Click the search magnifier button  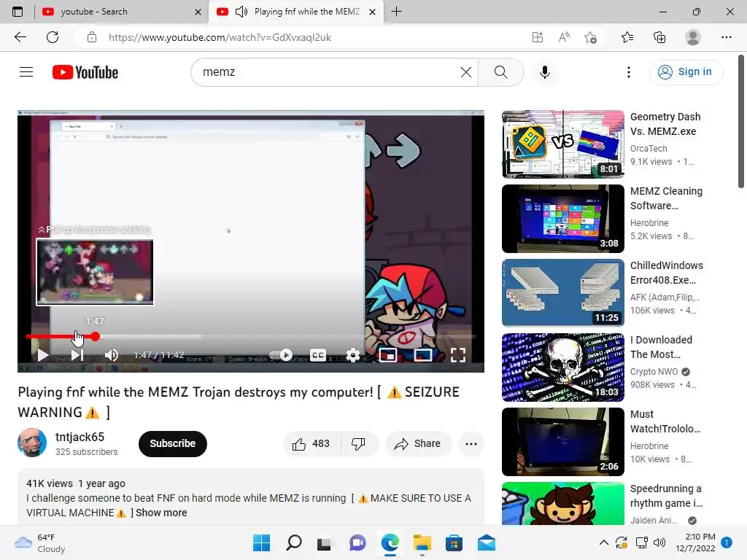point(500,72)
